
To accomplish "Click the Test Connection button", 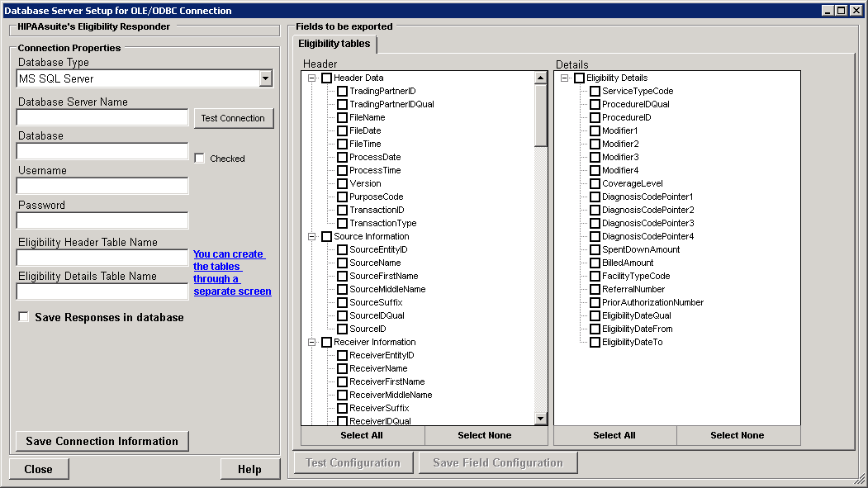I will click(233, 118).
